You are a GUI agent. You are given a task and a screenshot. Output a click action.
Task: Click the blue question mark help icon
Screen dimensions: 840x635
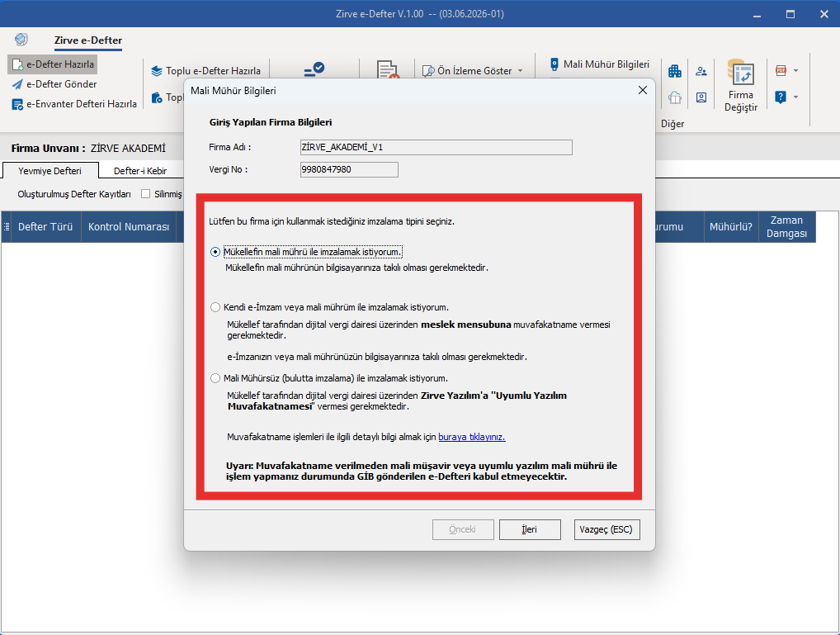tap(781, 97)
